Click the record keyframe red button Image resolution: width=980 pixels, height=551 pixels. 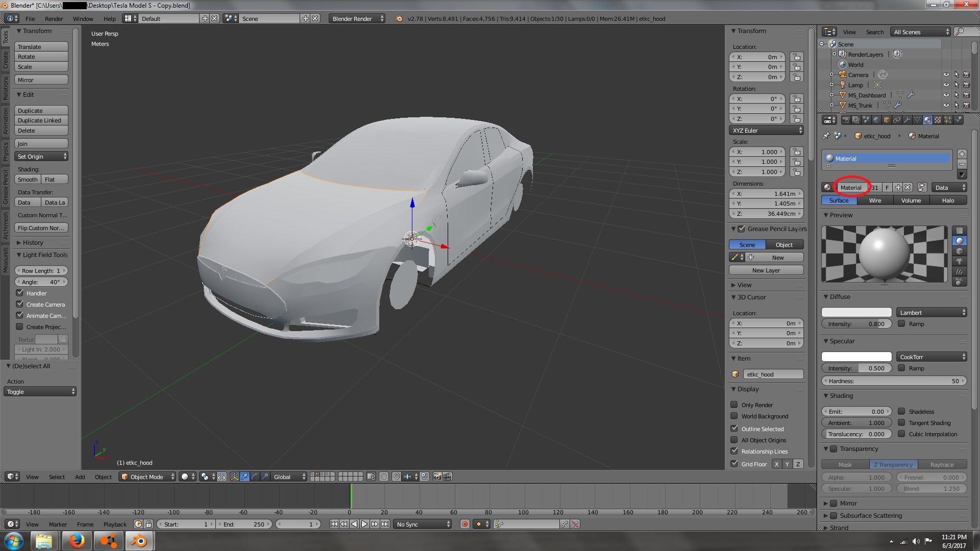tap(464, 524)
